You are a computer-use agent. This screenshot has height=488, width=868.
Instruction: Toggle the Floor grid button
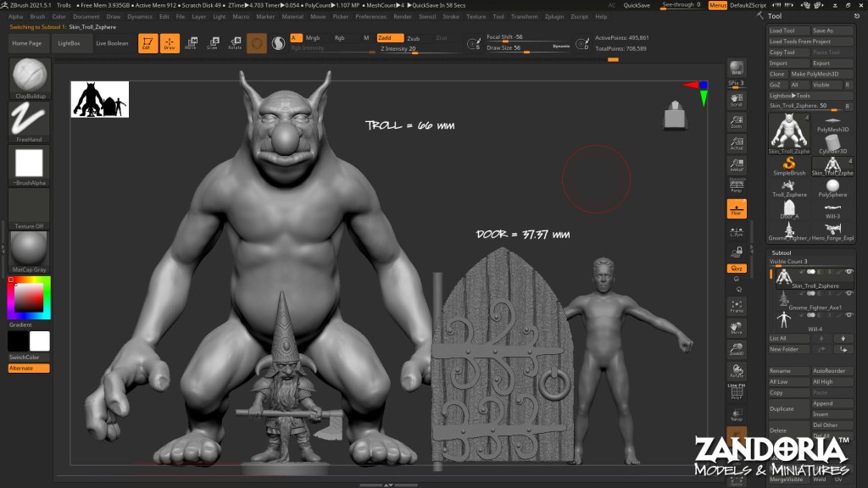tap(737, 208)
